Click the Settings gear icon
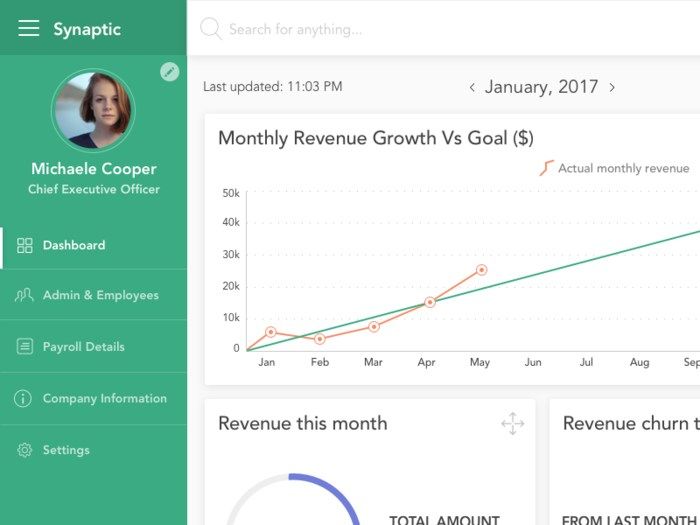 (x=25, y=450)
